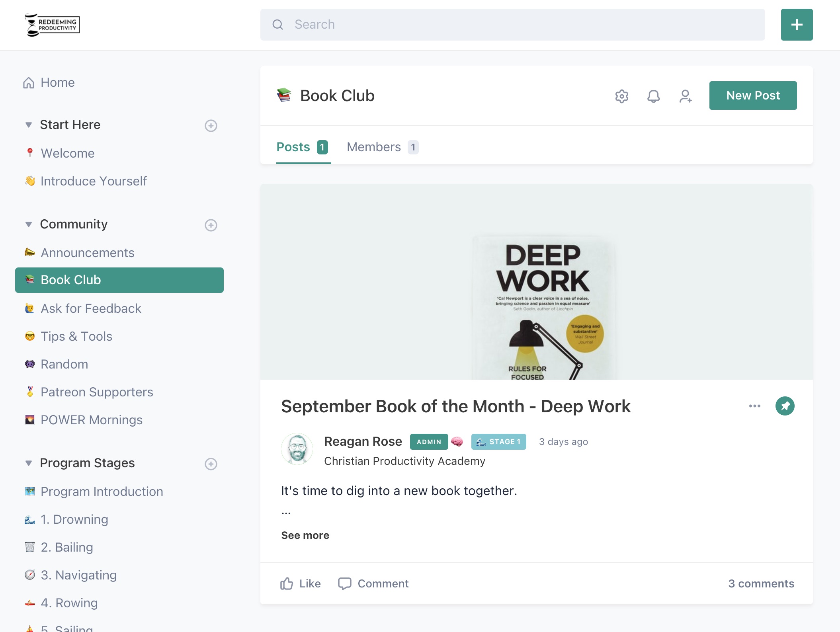The image size is (840, 632).
Task: Open the Welcome space
Action: click(x=68, y=153)
